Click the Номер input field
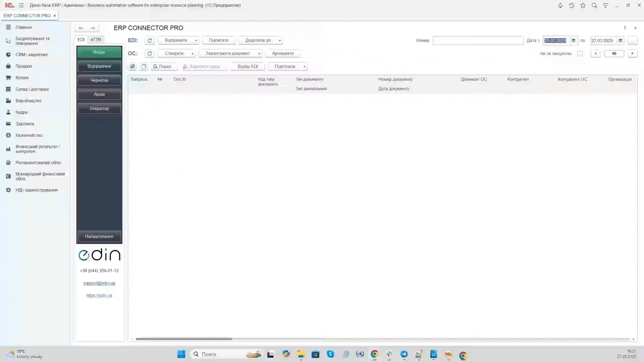Viewport: 644px width, 362px height. (478, 41)
